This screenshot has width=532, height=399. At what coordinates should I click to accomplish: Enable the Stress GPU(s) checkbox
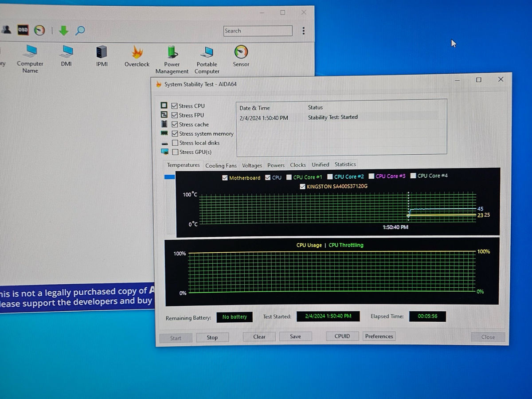175,152
